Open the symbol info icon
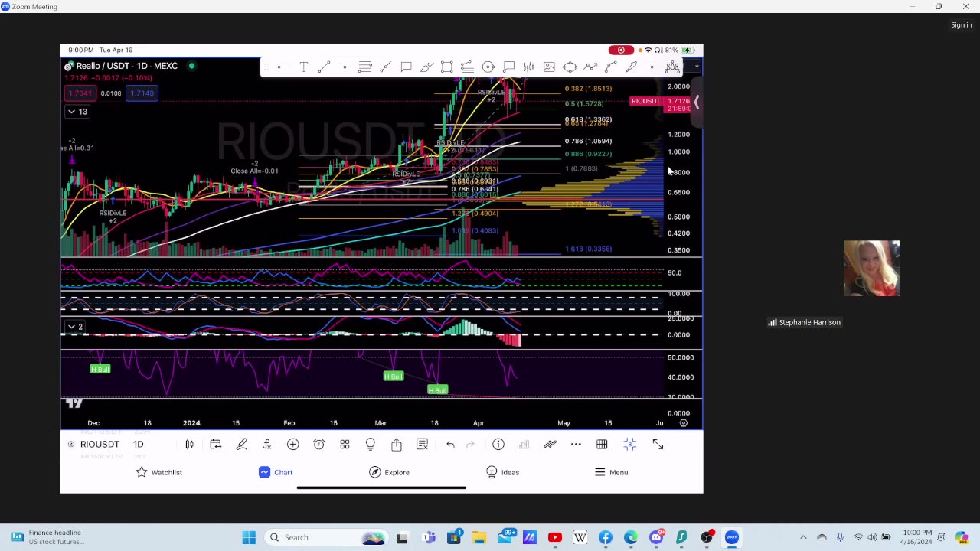The width and height of the screenshot is (980, 551). click(498, 445)
